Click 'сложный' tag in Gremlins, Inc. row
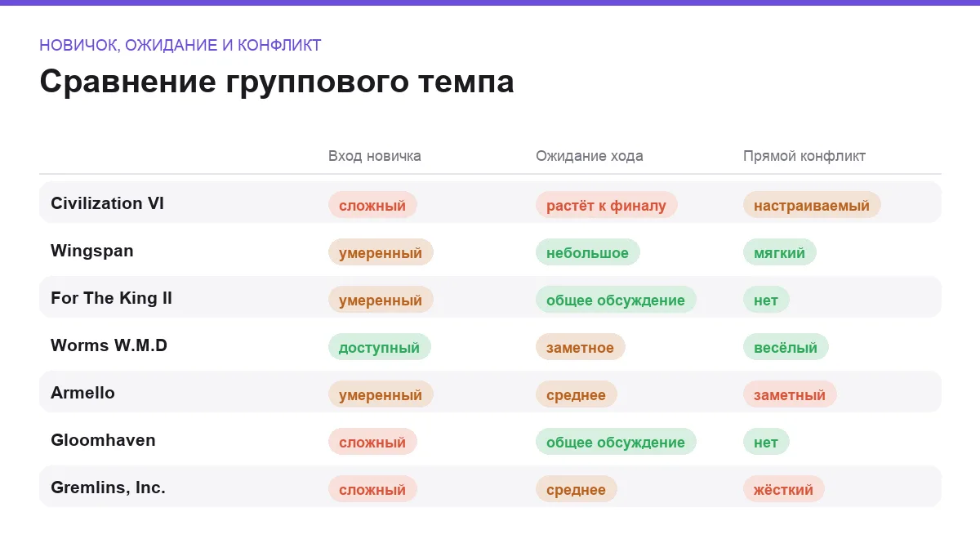980x552 pixels. tap(372, 489)
